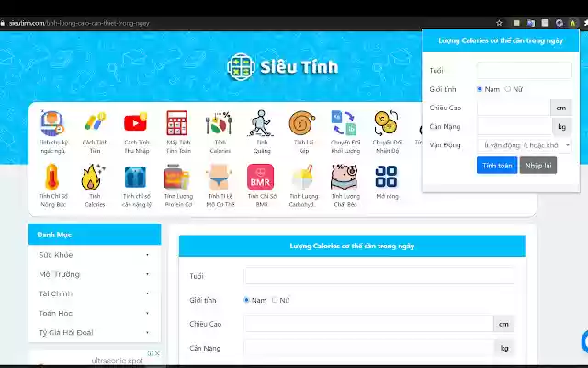The image size is (588, 368).
Task: Click the Siêu Tính site logo
Action: click(283, 67)
